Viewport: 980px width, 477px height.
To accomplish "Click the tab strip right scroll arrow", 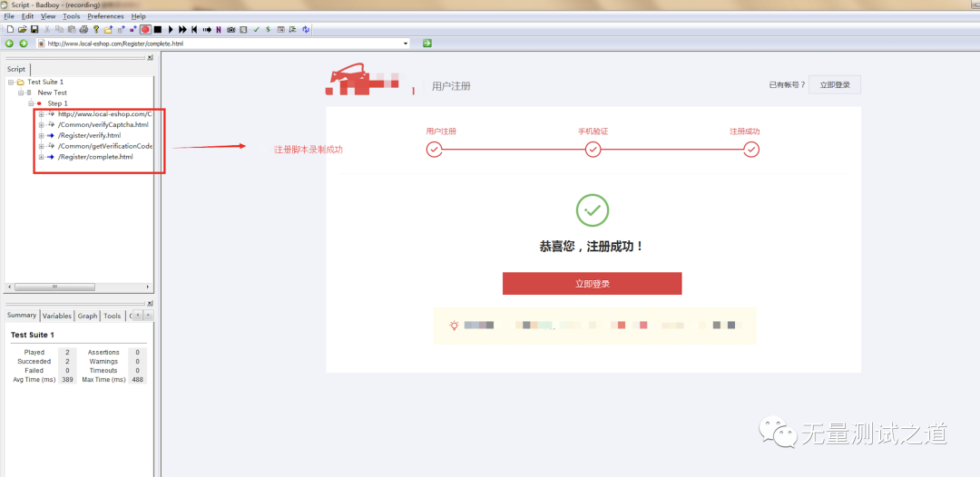I will pyautogui.click(x=148, y=316).
